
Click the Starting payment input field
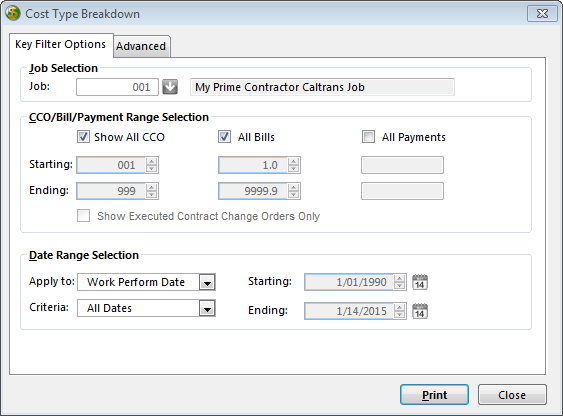point(402,165)
